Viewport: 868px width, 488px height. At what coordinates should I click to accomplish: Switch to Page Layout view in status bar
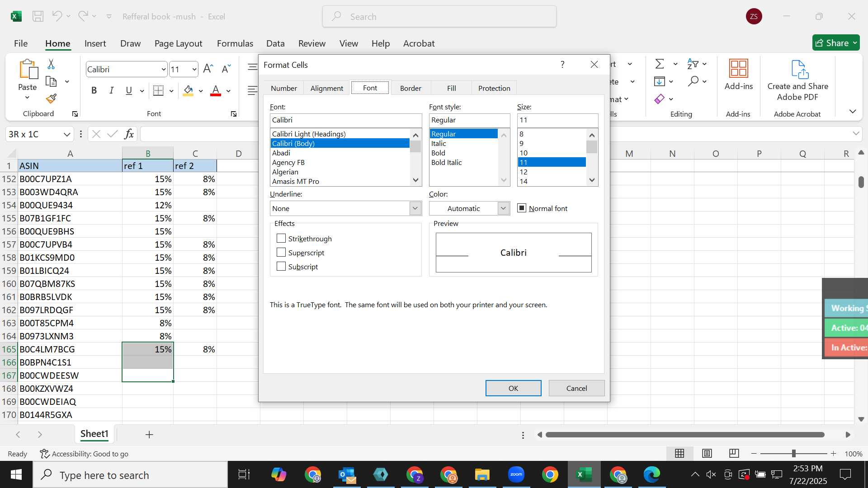[707, 453]
